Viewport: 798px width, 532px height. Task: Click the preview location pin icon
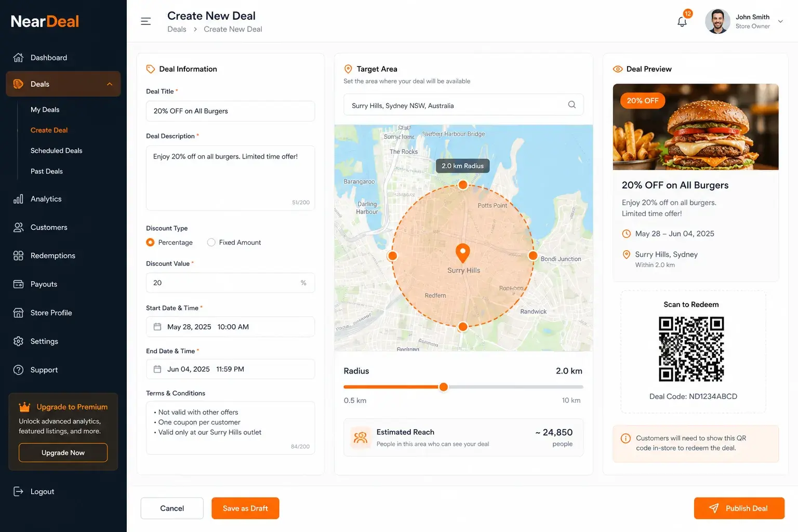pyautogui.click(x=627, y=255)
